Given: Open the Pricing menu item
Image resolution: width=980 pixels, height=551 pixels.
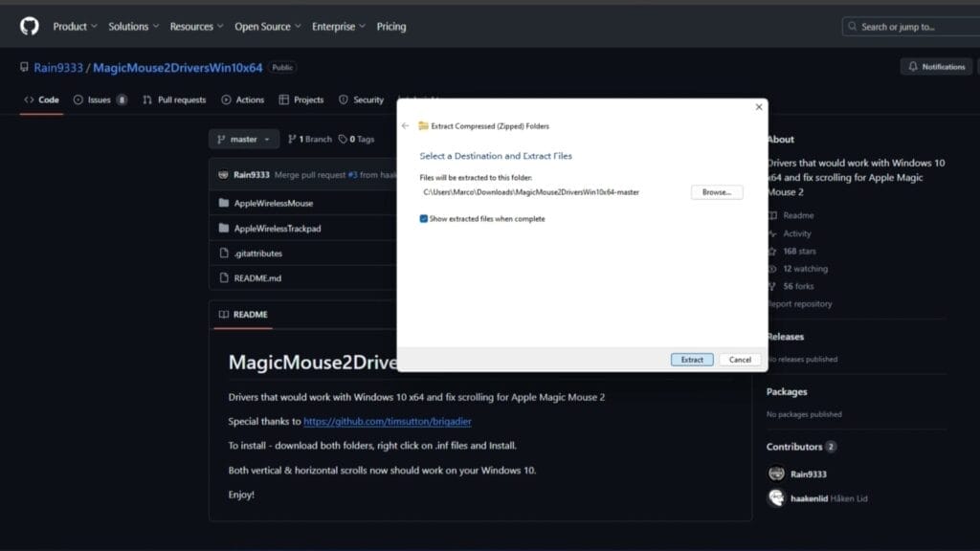Looking at the screenshot, I should tap(391, 26).
